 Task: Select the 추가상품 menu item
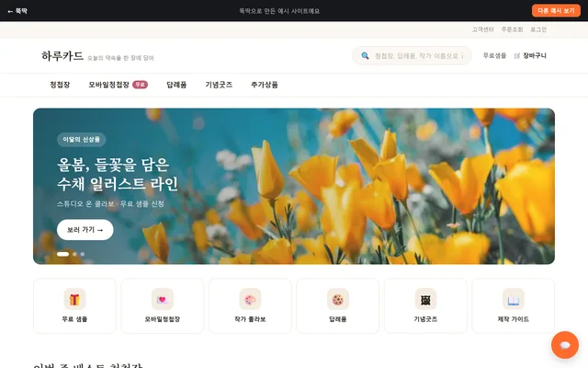[x=265, y=85]
